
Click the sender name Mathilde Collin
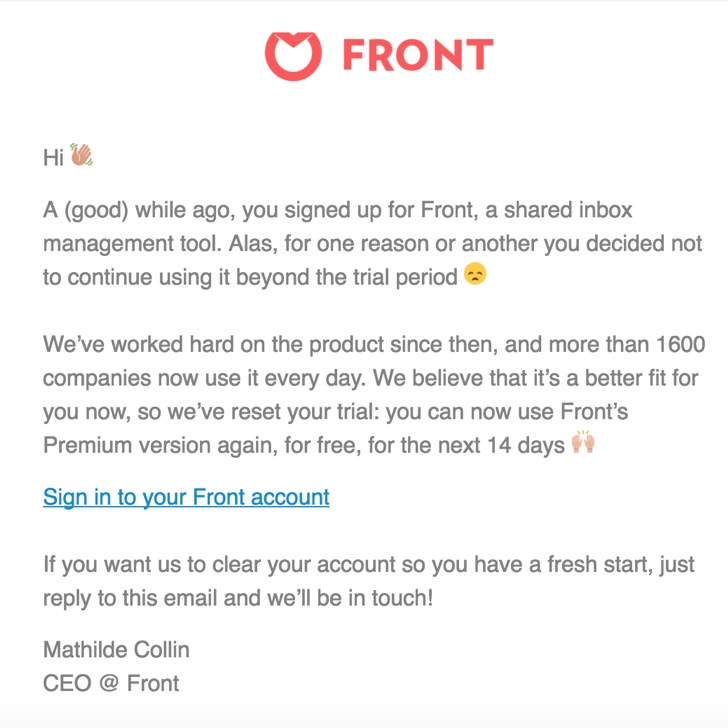[x=116, y=650]
